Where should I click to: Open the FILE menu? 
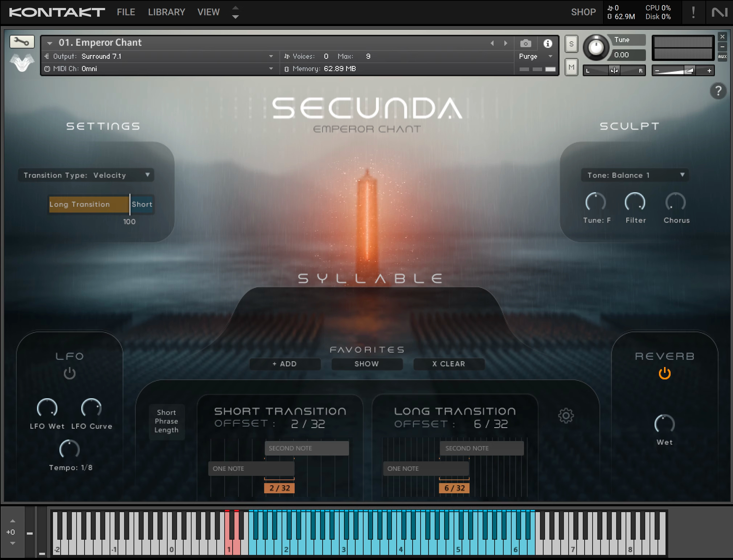point(126,12)
